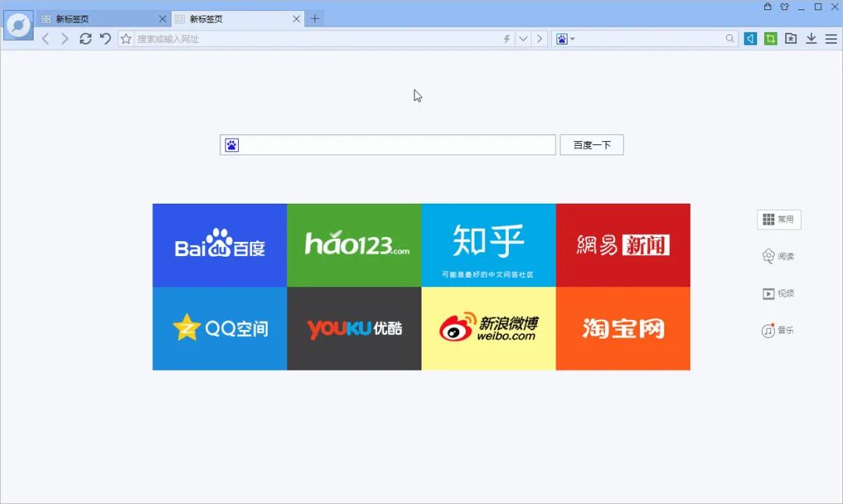Screen dimensions: 843x504
Task: Click the browser logo avatar icon
Action: (x=18, y=25)
